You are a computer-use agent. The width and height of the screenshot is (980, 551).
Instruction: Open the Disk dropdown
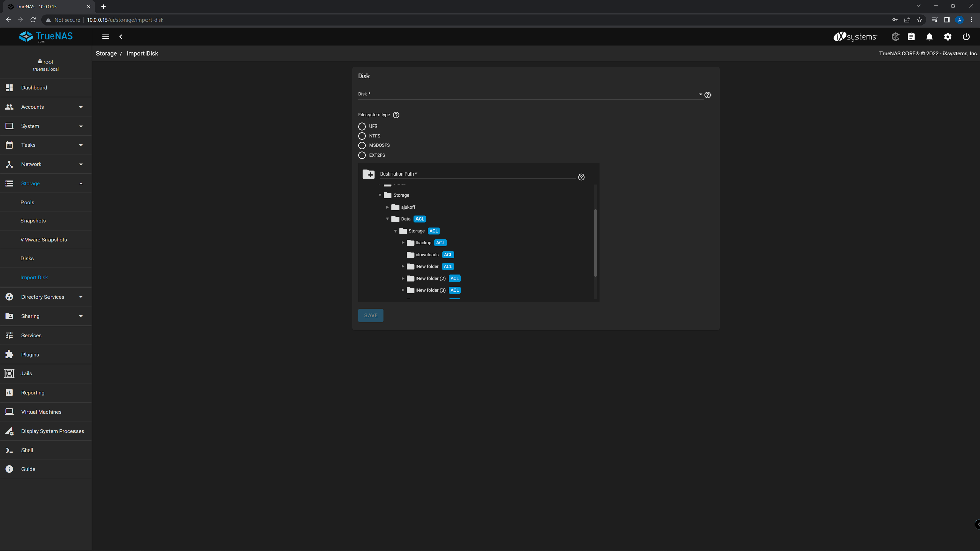[x=530, y=94]
